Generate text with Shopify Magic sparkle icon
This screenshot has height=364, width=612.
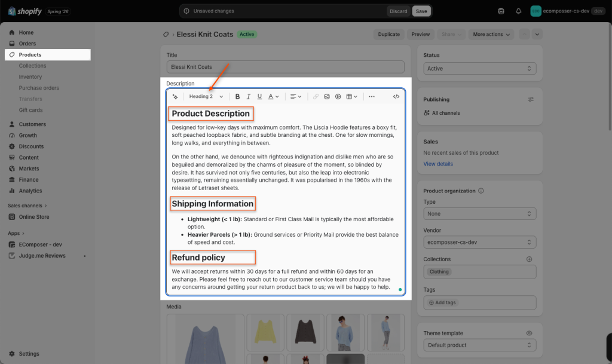[175, 96]
